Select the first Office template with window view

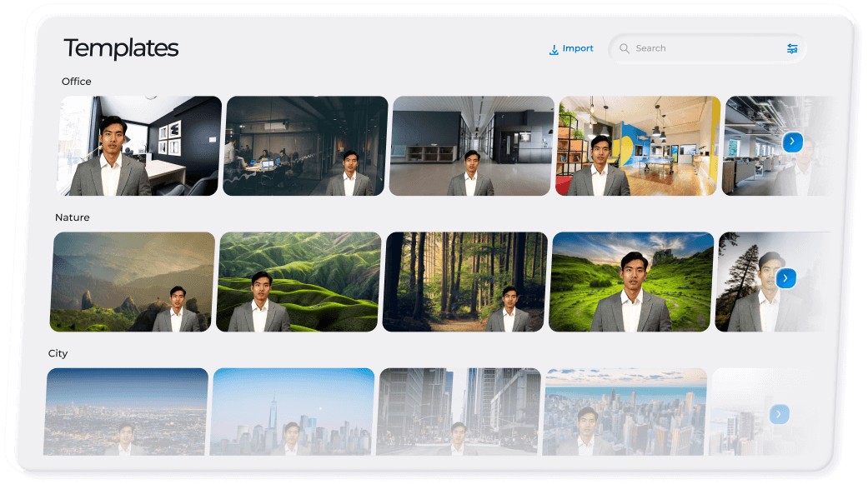(138, 146)
